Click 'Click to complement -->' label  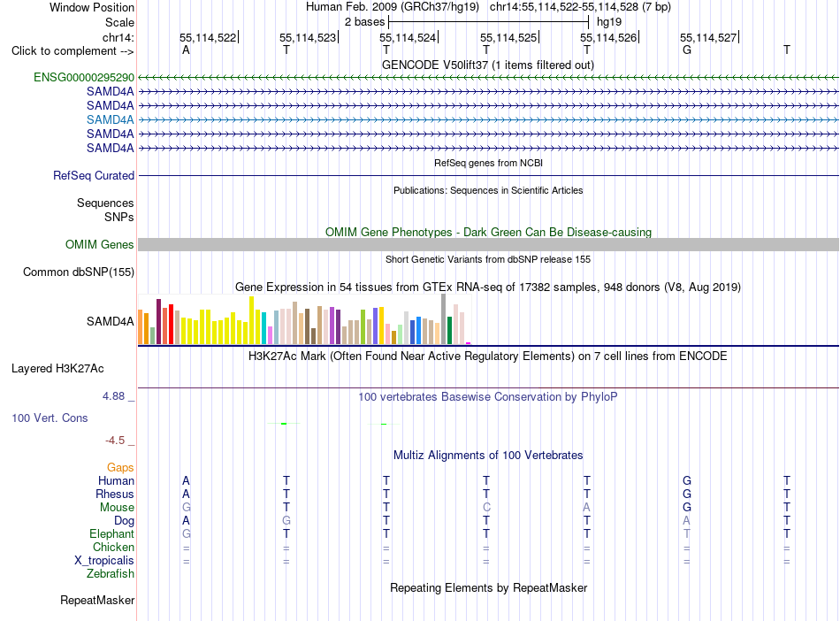pyautogui.click(x=73, y=51)
